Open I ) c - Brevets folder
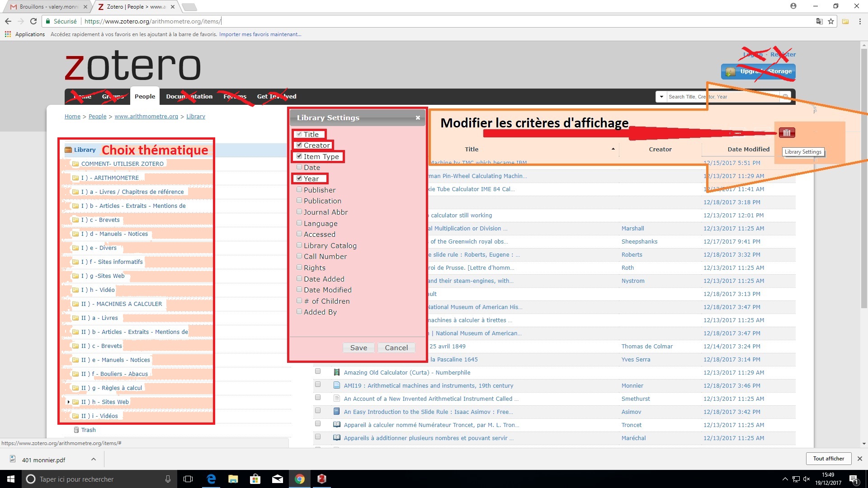Screen dimensions: 868x488 coord(100,220)
